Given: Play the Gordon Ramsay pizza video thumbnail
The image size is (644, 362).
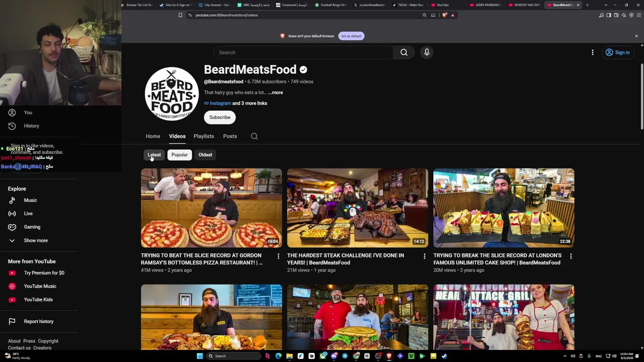Looking at the screenshot, I should tap(211, 208).
